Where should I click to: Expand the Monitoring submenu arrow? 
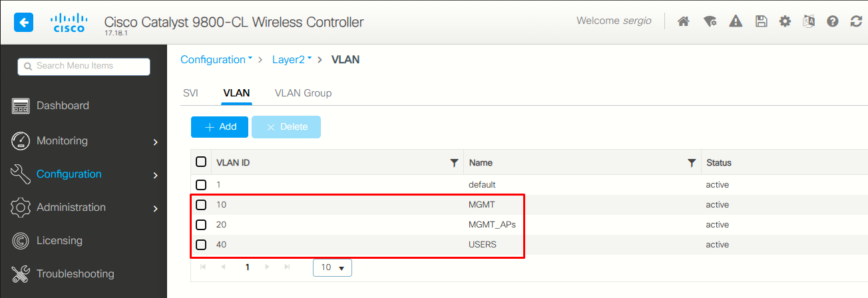point(155,142)
